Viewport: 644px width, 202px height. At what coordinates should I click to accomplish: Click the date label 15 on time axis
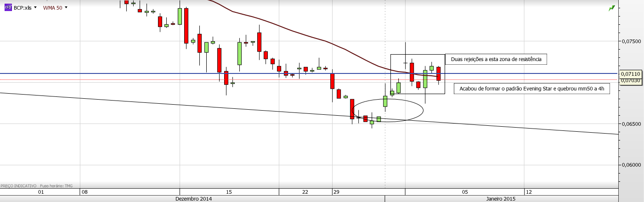(229, 192)
